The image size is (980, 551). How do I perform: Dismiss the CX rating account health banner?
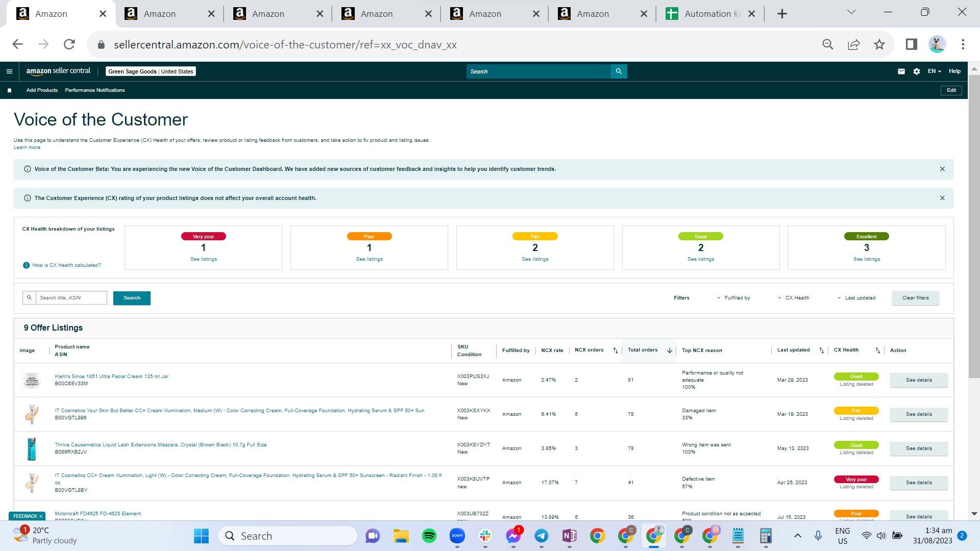942,198
